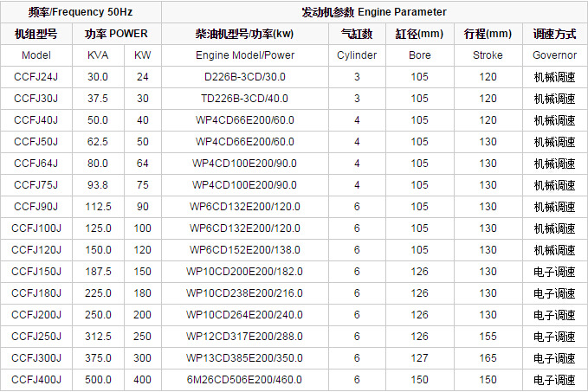588x392 pixels.
Task: Select bore 150 in CCFJ400J row
Action: [419, 380]
